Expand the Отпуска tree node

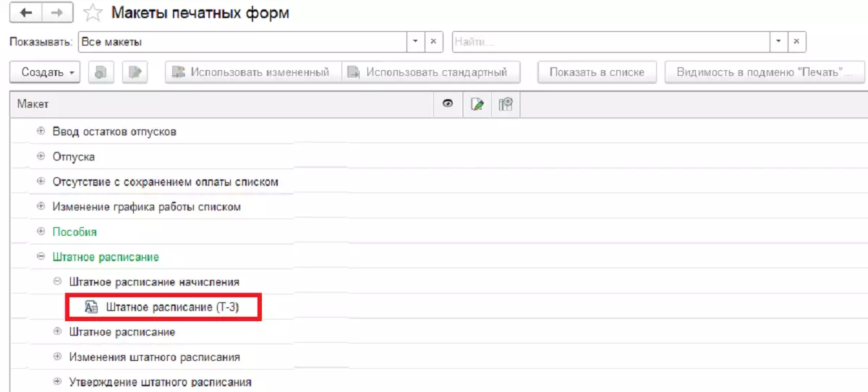(41, 157)
